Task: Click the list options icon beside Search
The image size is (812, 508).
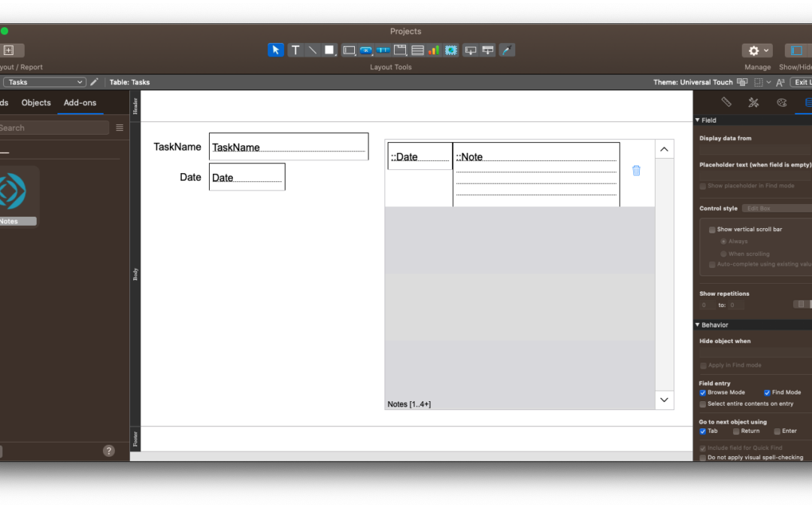Action: (x=120, y=127)
